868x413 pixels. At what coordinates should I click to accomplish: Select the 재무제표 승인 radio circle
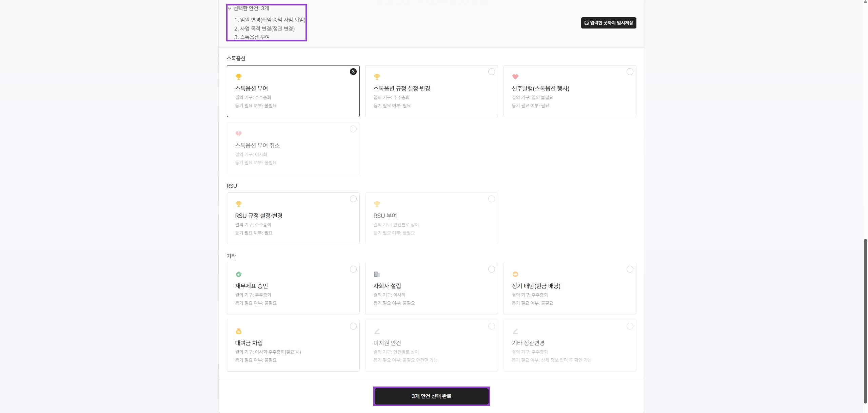tap(353, 269)
